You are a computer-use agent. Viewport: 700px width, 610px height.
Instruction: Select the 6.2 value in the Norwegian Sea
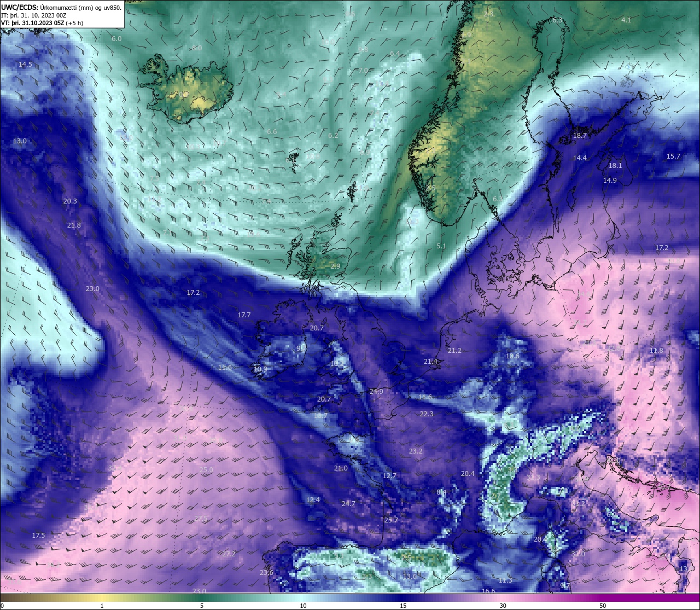pyautogui.click(x=333, y=136)
